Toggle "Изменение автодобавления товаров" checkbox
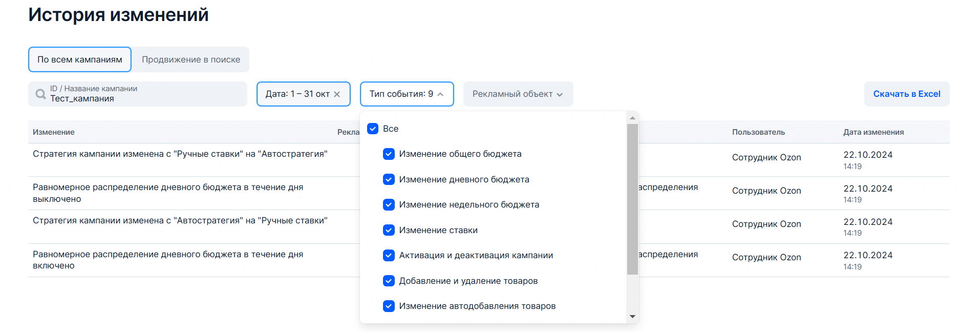This screenshot has height=332, width=980. point(389,306)
